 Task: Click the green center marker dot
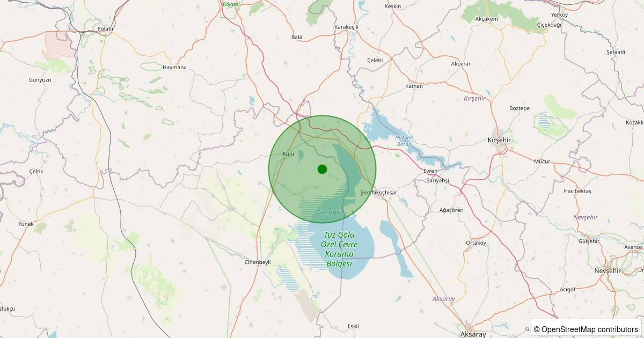coord(322,169)
